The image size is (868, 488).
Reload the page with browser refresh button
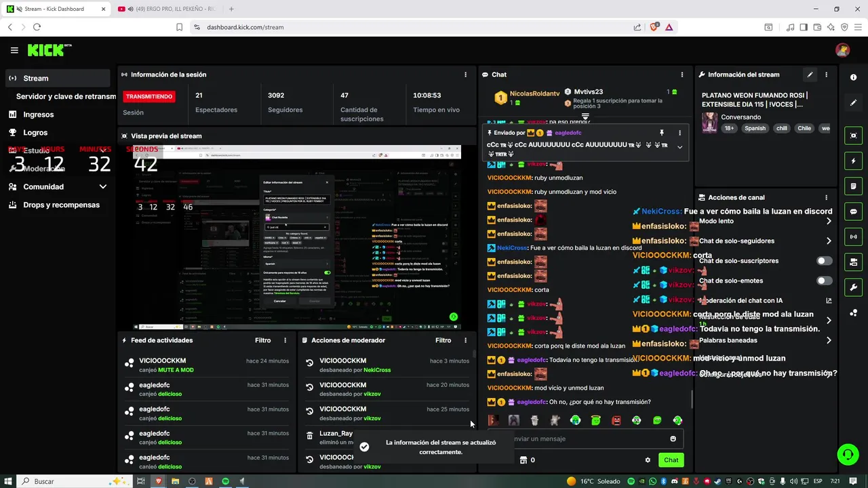37,27
